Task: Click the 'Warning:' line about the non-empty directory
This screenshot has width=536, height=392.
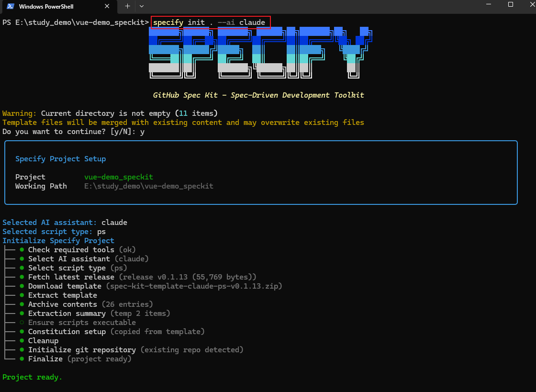Action: (x=110, y=113)
